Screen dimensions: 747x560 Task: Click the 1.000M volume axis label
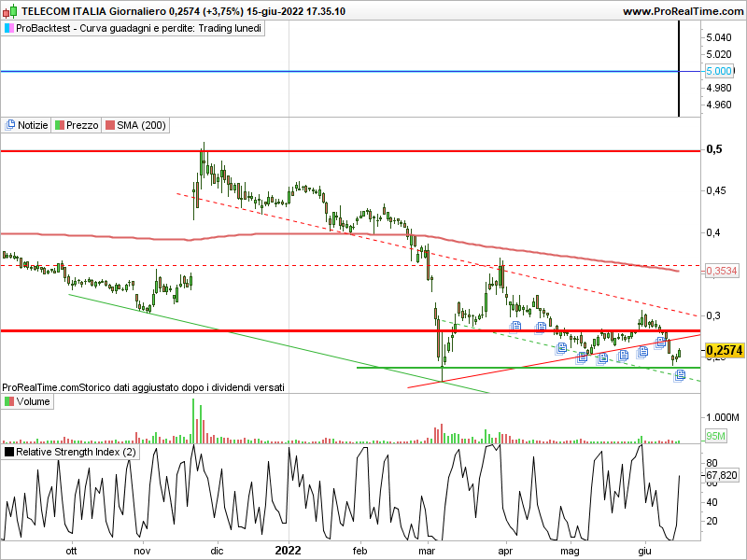[x=722, y=417]
